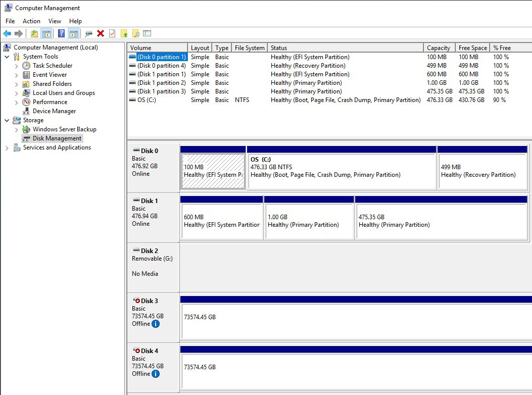Click the red X delete toolbar icon
Image resolution: width=532 pixels, height=395 pixels.
(101, 33)
